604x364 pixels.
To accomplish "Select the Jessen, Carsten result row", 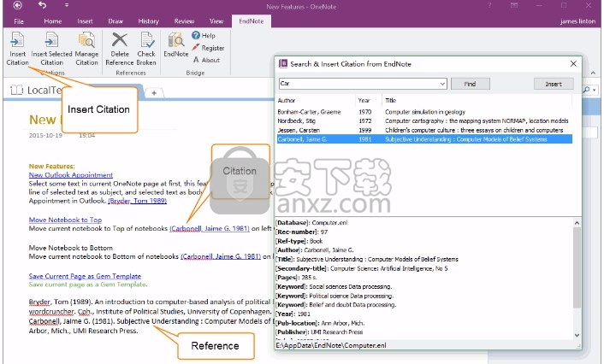I will coord(424,130).
